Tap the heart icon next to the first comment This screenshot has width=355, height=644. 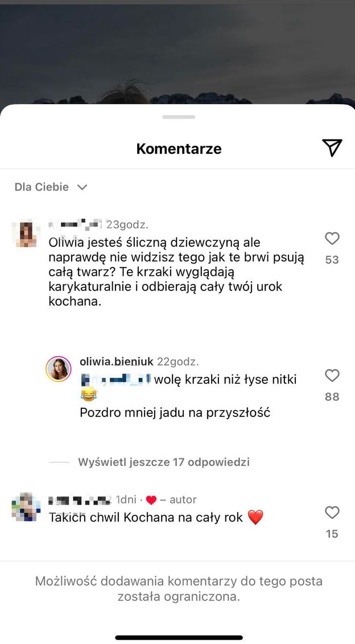[332, 239]
